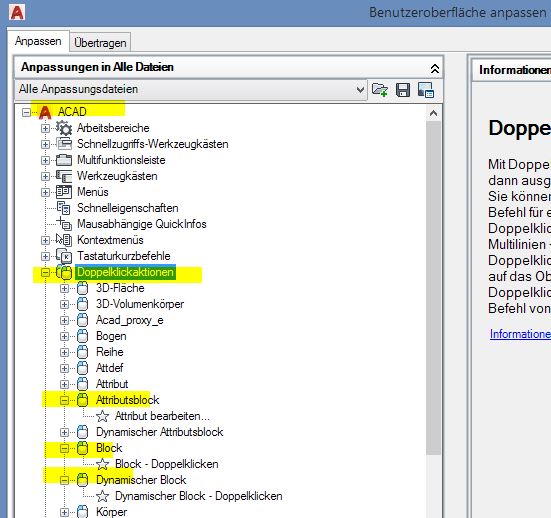Click the Menüs icon in the tree

pyautogui.click(x=64, y=192)
